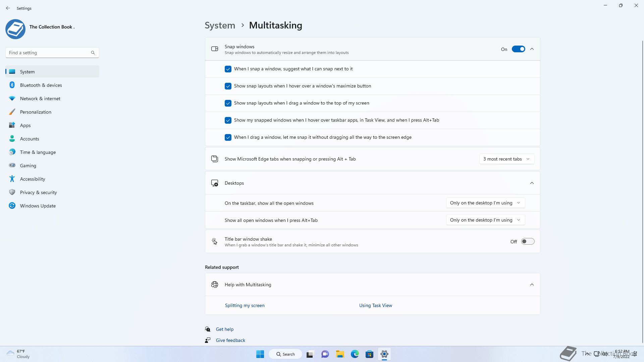The width and height of the screenshot is (644, 362).
Task: Click the Bluetooth & devices icon
Action: (12, 85)
